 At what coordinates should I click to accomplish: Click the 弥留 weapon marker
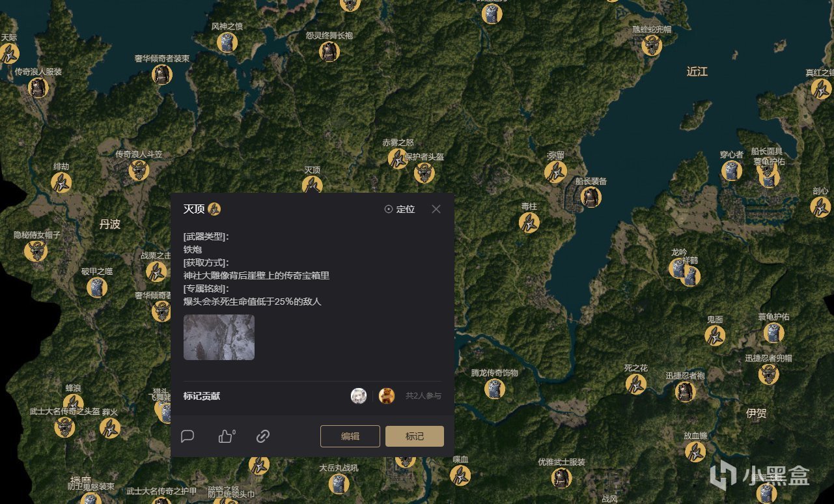(x=555, y=171)
